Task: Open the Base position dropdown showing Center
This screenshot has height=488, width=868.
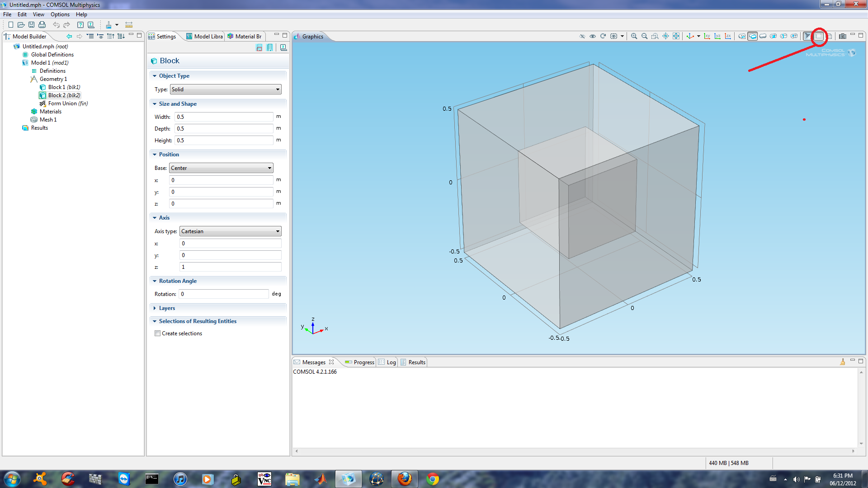Action: (221, 168)
